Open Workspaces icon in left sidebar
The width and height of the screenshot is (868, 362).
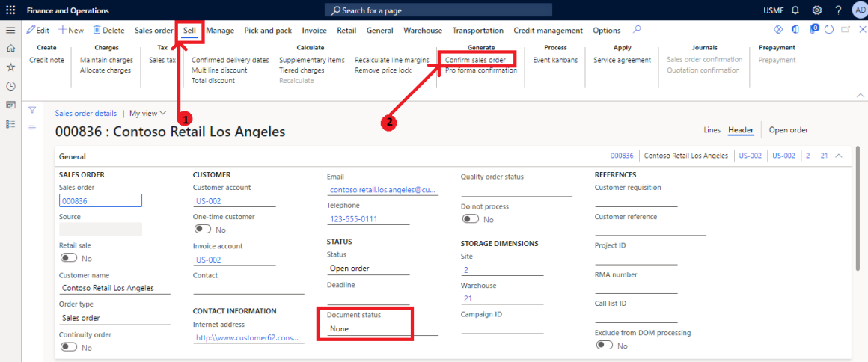click(10, 105)
